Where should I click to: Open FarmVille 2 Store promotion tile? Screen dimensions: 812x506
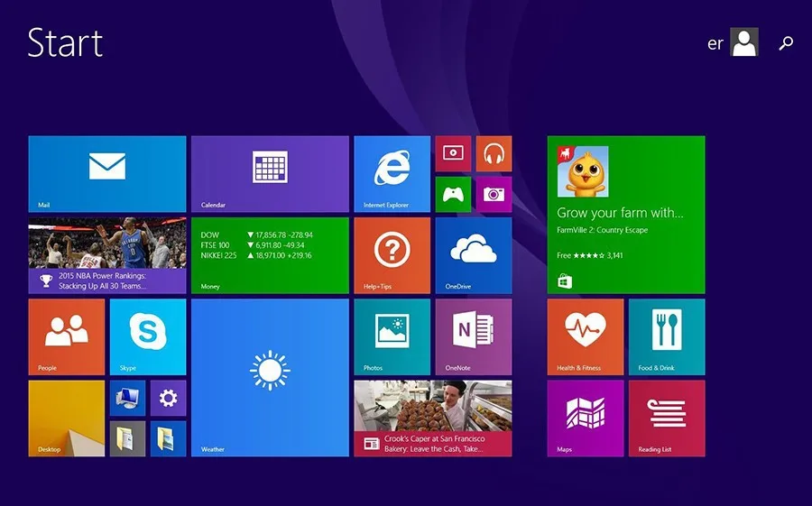625,215
